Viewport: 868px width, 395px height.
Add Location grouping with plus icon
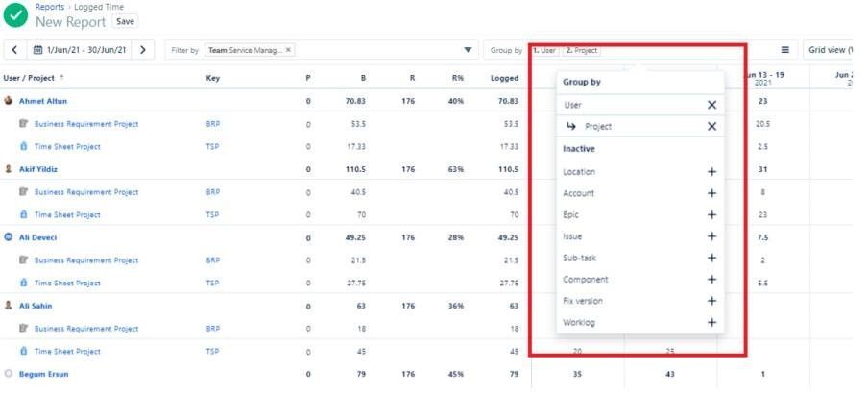click(x=711, y=172)
